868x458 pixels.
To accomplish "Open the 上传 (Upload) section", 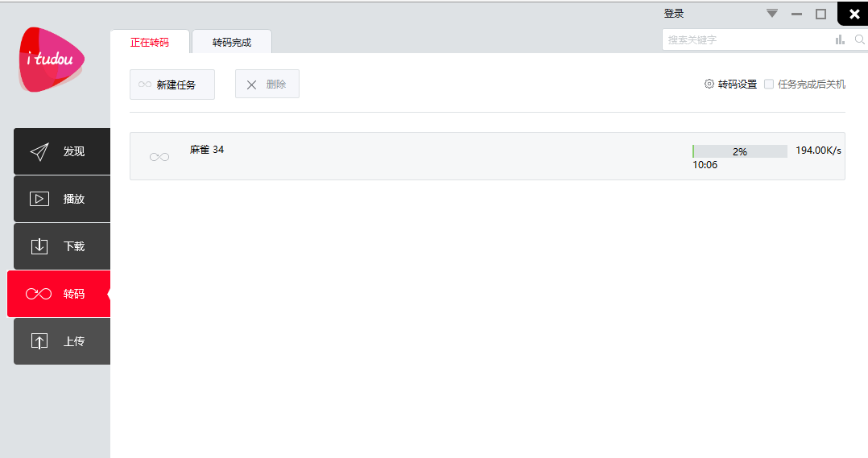I will [x=62, y=341].
